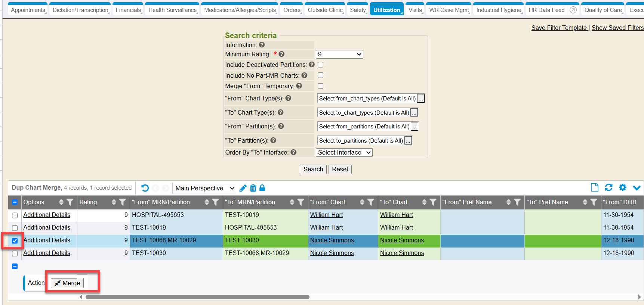Click help icon next to Minimum Rating
This screenshot has height=305, width=644.
click(x=282, y=54)
